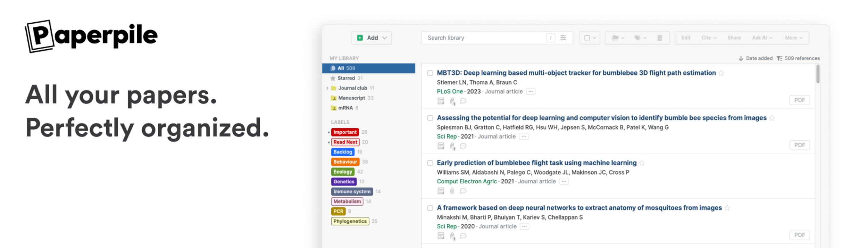
Task: Click the reference list scrollbar
Action: click(x=818, y=74)
